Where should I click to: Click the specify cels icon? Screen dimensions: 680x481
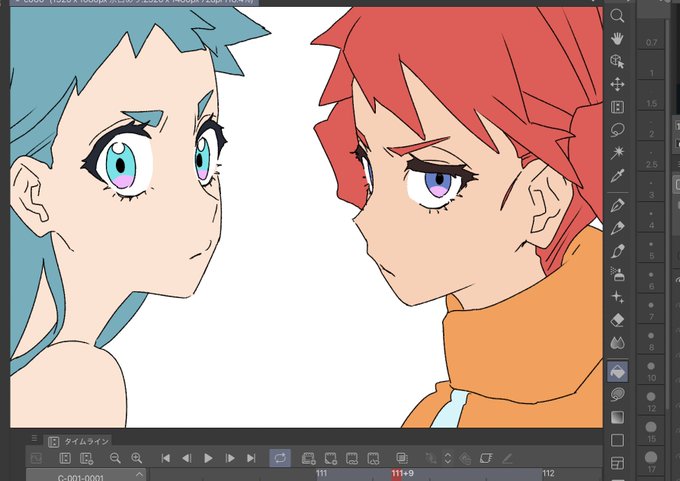[x=352, y=458]
